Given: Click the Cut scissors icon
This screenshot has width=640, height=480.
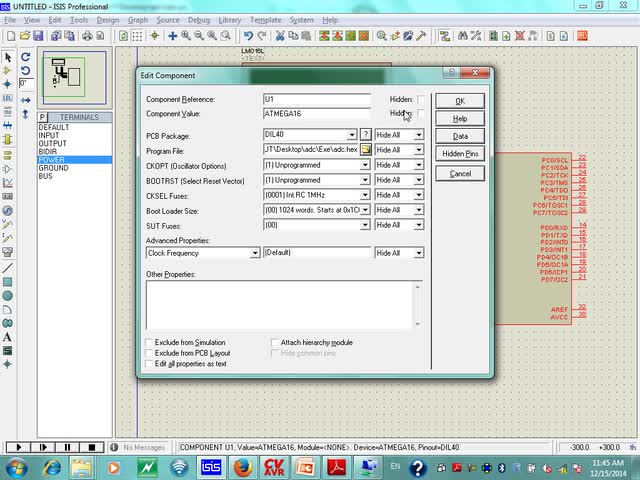Looking at the screenshot, I should [280, 36].
